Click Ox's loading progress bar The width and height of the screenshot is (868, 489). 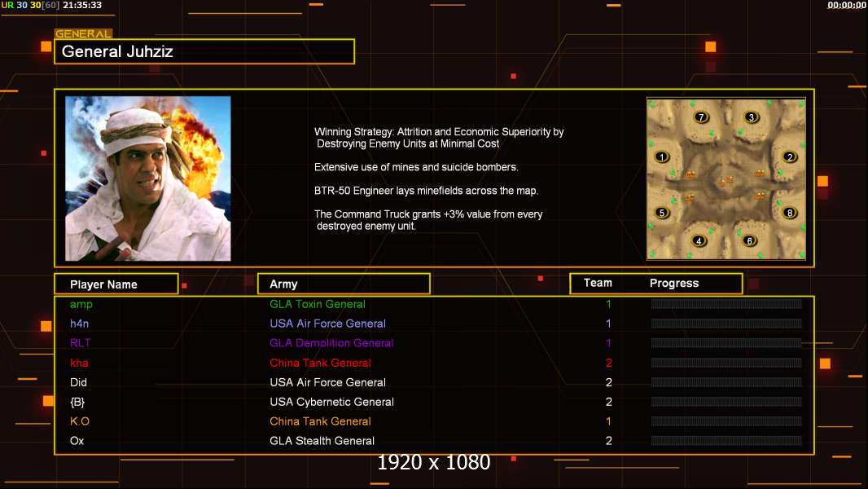[x=726, y=441]
